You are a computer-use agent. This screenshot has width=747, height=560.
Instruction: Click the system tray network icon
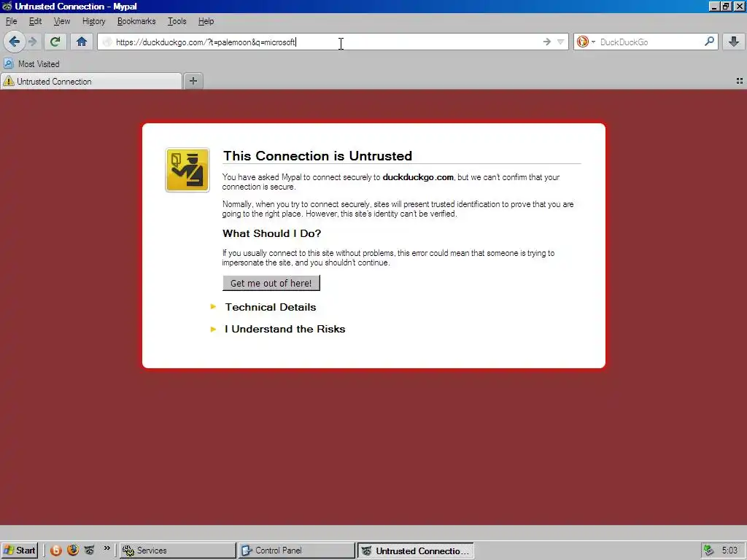tap(709, 550)
